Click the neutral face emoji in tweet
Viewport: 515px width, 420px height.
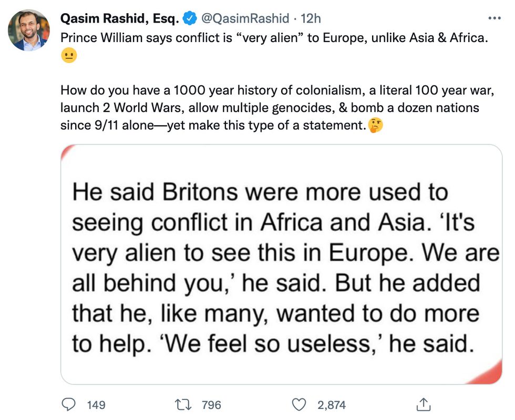68,55
